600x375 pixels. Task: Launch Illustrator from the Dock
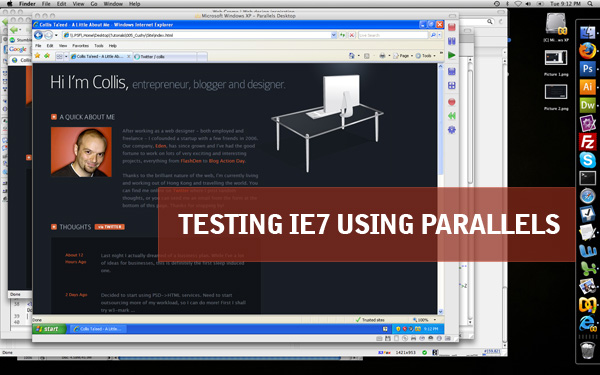pos(587,87)
